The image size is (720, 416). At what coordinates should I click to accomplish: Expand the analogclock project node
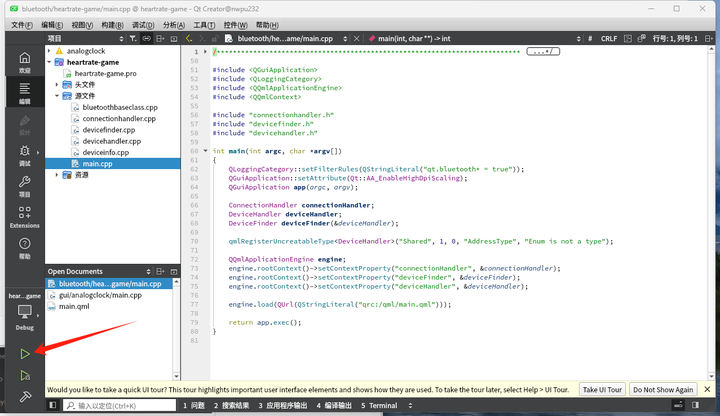pyautogui.click(x=49, y=51)
